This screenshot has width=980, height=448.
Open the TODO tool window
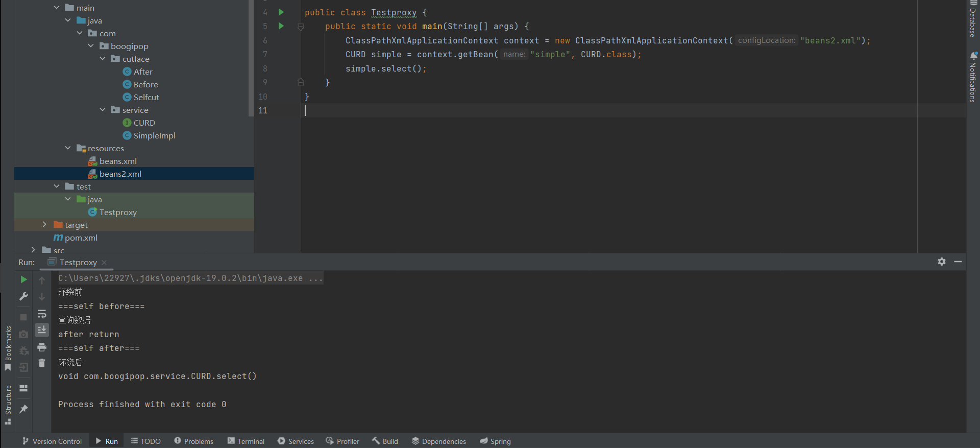click(x=146, y=441)
